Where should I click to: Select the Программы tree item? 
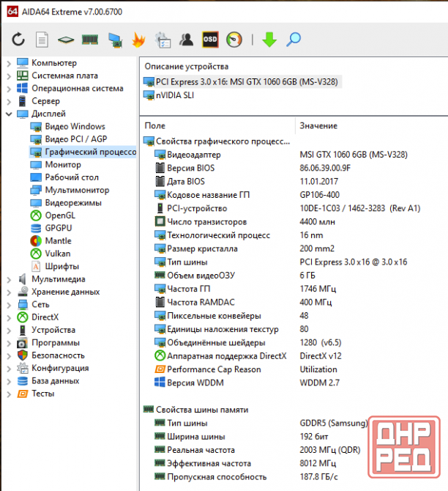[48, 343]
